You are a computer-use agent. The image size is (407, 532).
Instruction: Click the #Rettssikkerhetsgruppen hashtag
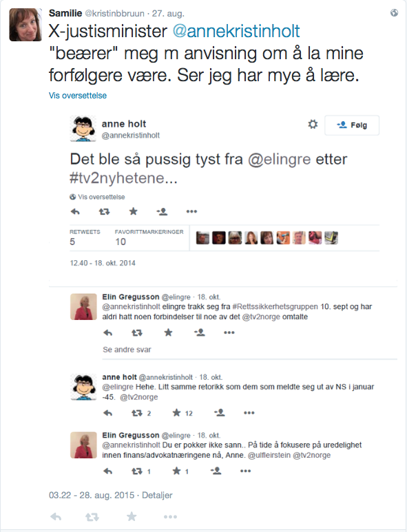pos(275,307)
